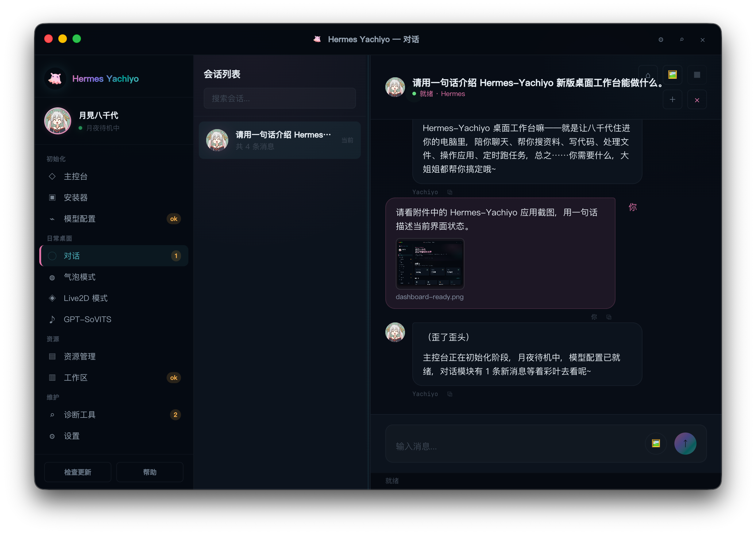Open 安装器 in the sidebar
The image size is (756, 535).
click(x=114, y=198)
